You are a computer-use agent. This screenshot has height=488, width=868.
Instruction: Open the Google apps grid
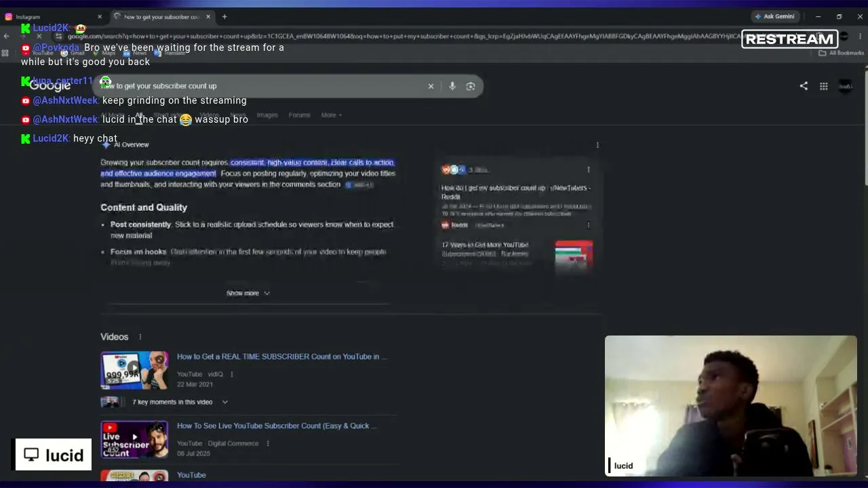click(x=824, y=86)
